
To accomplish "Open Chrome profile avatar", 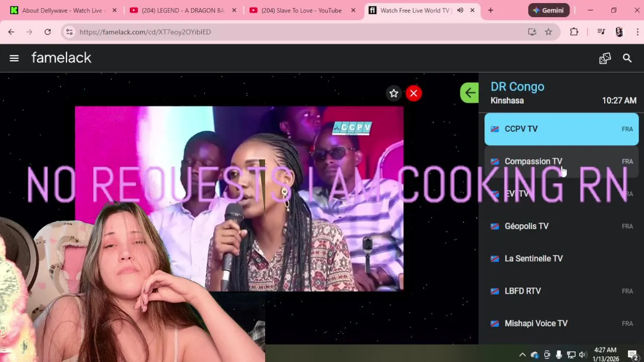I will coord(619,32).
